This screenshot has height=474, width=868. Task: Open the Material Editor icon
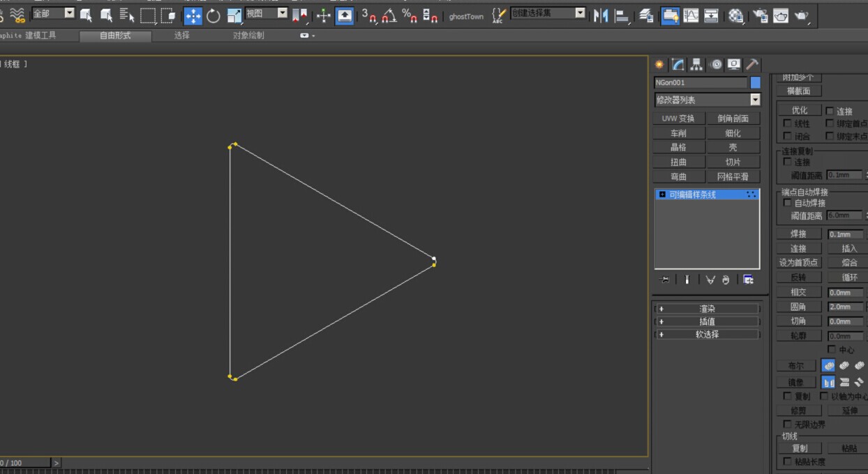(x=735, y=15)
